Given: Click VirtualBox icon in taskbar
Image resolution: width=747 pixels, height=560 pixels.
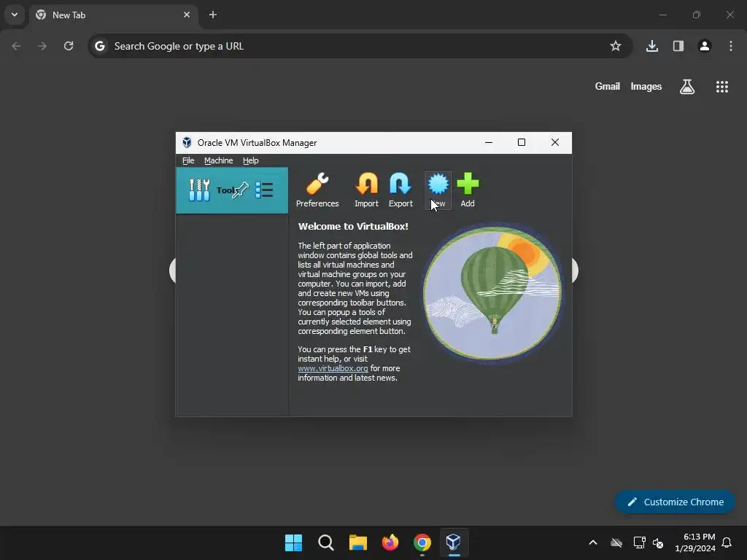Looking at the screenshot, I should tap(454, 542).
